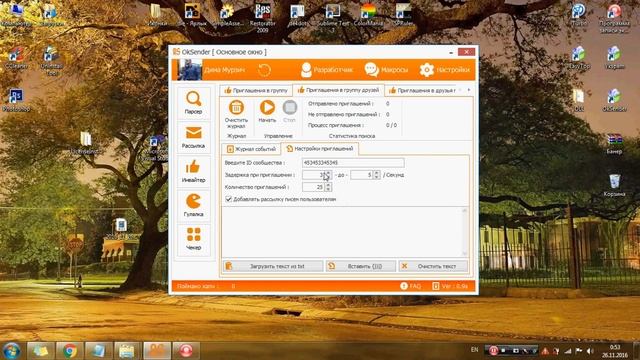Open the Чекер grid section
Viewport: 640px width, 360px height.
click(x=193, y=239)
